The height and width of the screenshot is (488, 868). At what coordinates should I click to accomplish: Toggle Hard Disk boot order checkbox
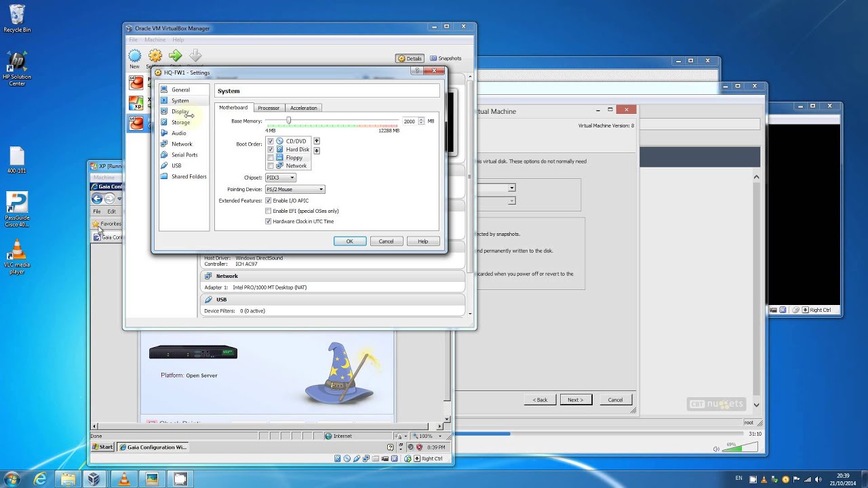pos(271,149)
